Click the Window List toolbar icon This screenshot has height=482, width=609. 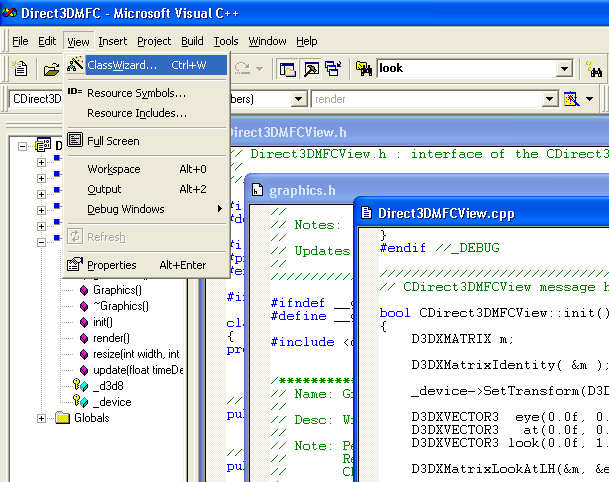(333, 69)
